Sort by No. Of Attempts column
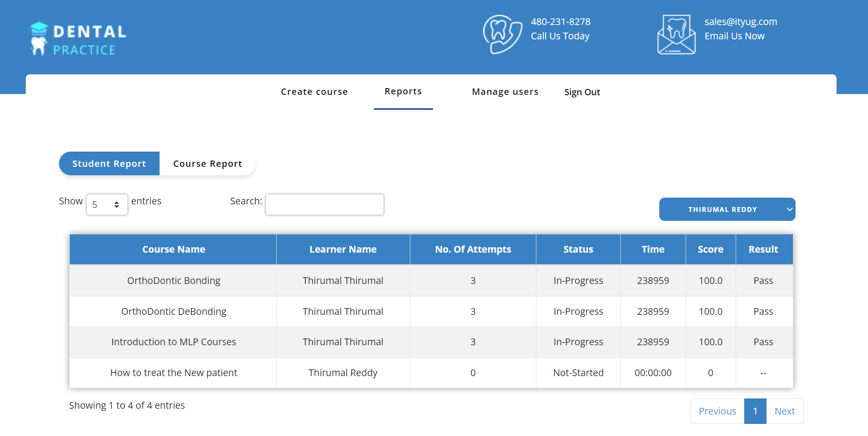This screenshot has height=436, width=868. coord(473,250)
